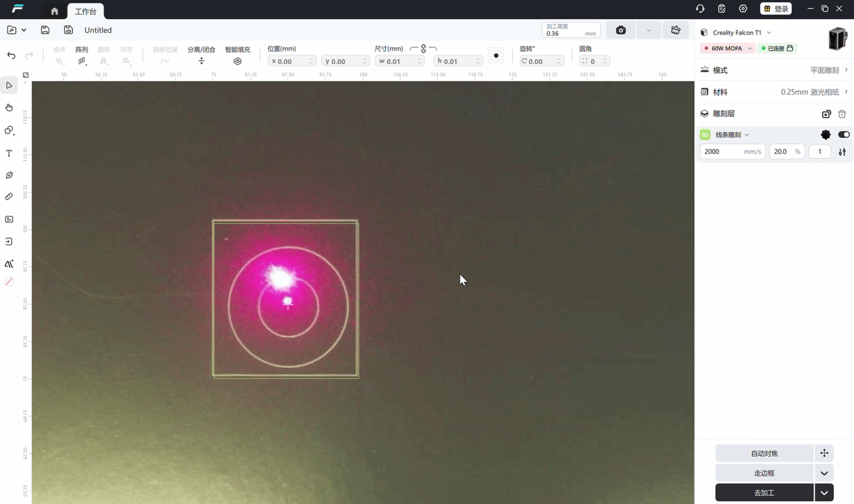Edit the height size field

(x=458, y=61)
